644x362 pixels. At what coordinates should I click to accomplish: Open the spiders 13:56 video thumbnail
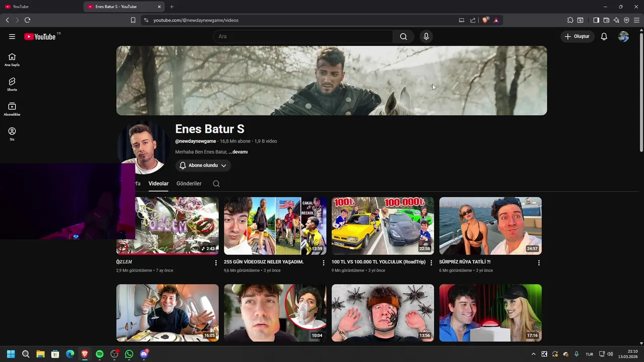pyautogui.click(x=383, y=313)
